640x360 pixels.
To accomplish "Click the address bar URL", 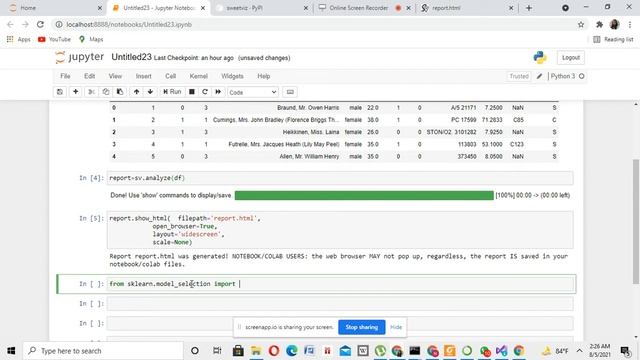I will pos(129,24).
